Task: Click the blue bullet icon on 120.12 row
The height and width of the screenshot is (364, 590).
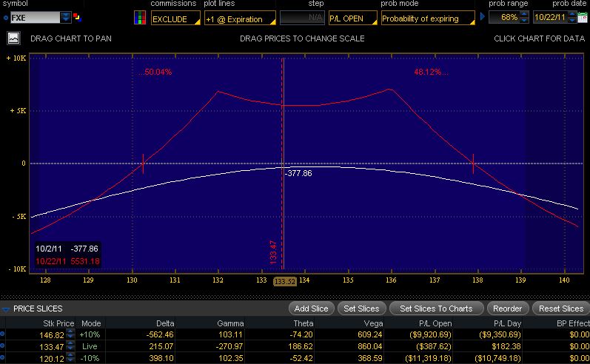Action: 3,358
